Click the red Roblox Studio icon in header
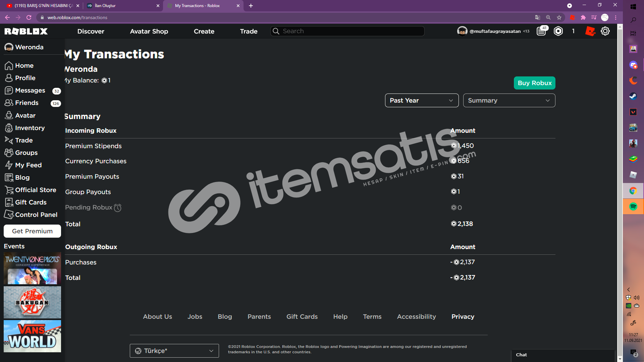 point(590,31)
